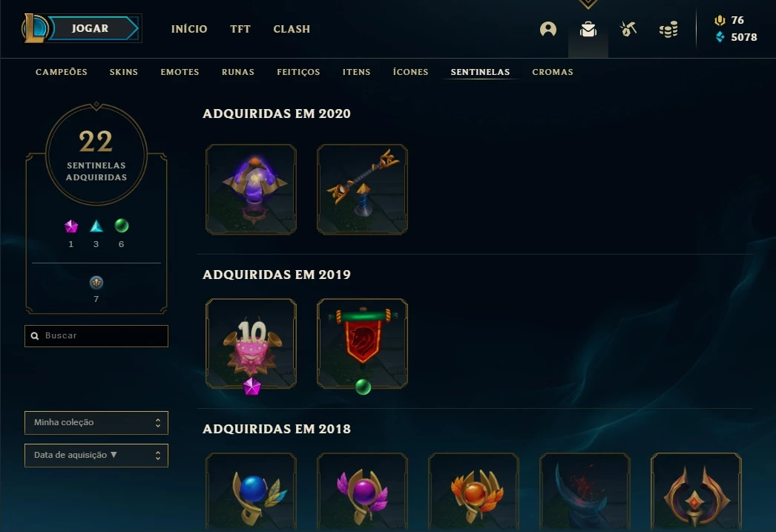Open the Minha coleção dropdown
The image size is (776, 532).
(x=96, y=423)
